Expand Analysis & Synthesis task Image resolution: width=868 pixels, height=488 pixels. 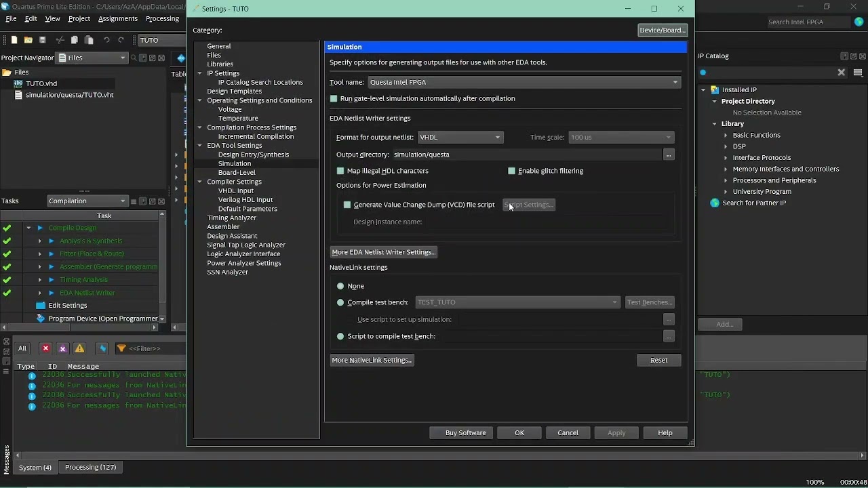point(39,241)
